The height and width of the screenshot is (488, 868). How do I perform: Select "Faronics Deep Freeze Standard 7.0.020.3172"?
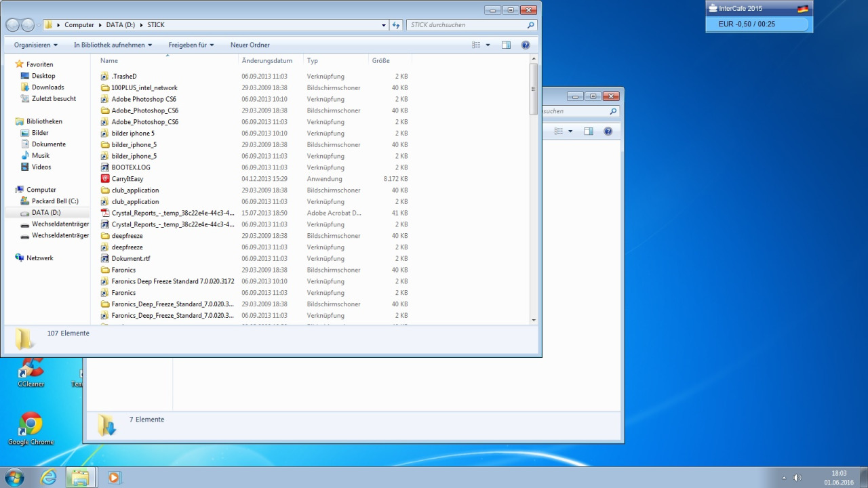[173, 281]
